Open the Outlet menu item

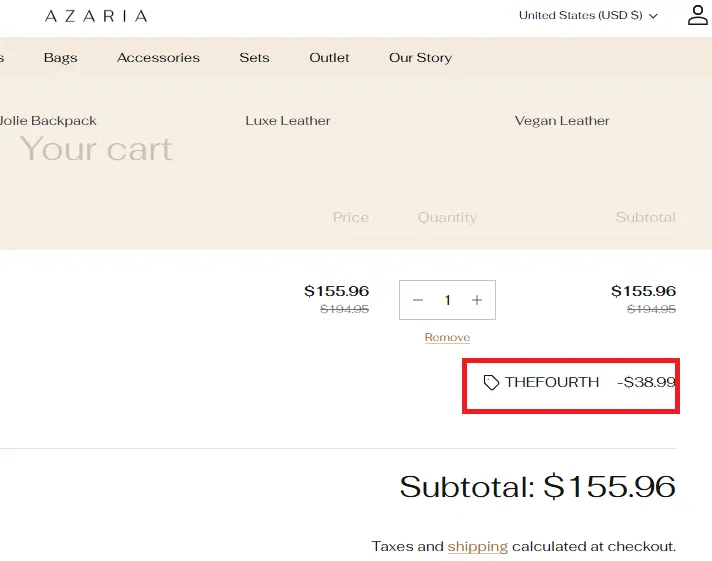[329, 58]
